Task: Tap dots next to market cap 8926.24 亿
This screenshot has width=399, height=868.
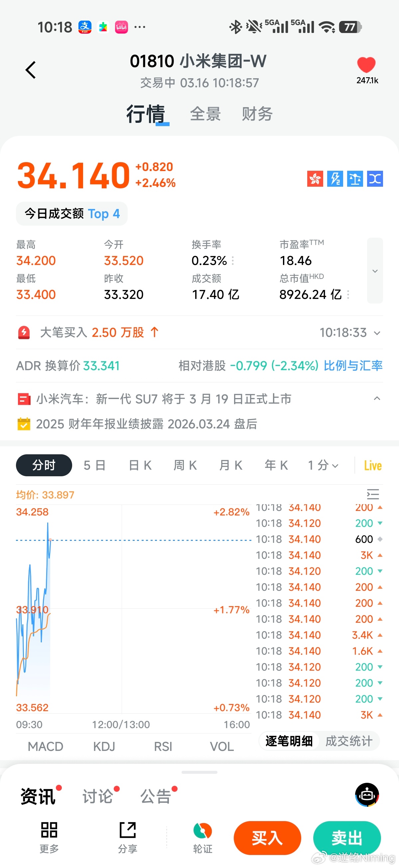Action: coord(348,295)
